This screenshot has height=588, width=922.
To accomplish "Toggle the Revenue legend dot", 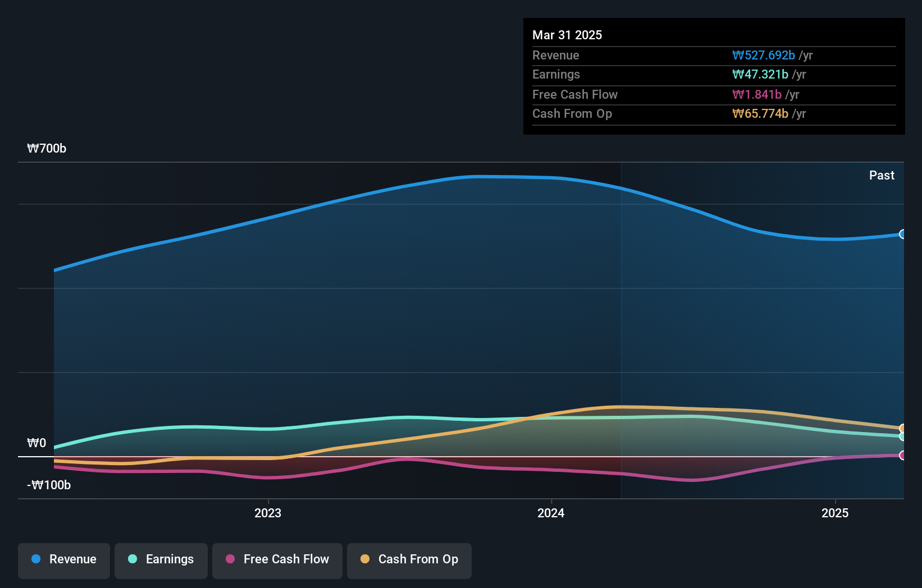I will (36, 559).
